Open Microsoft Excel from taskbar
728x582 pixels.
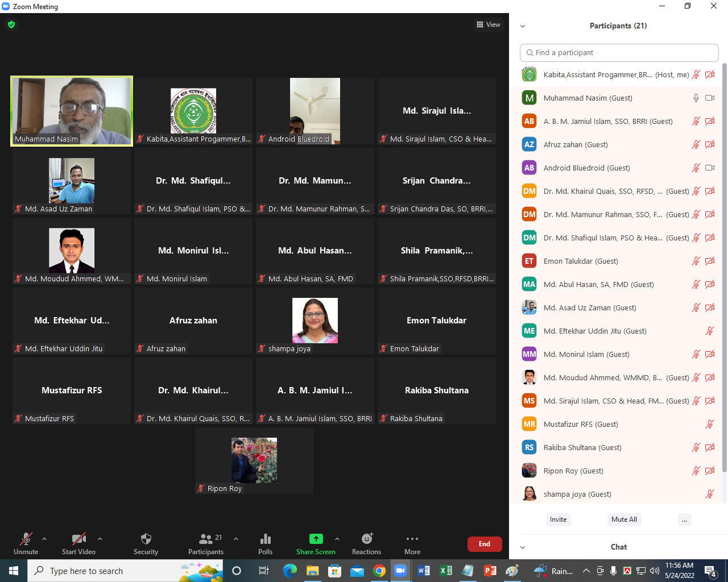446,571
